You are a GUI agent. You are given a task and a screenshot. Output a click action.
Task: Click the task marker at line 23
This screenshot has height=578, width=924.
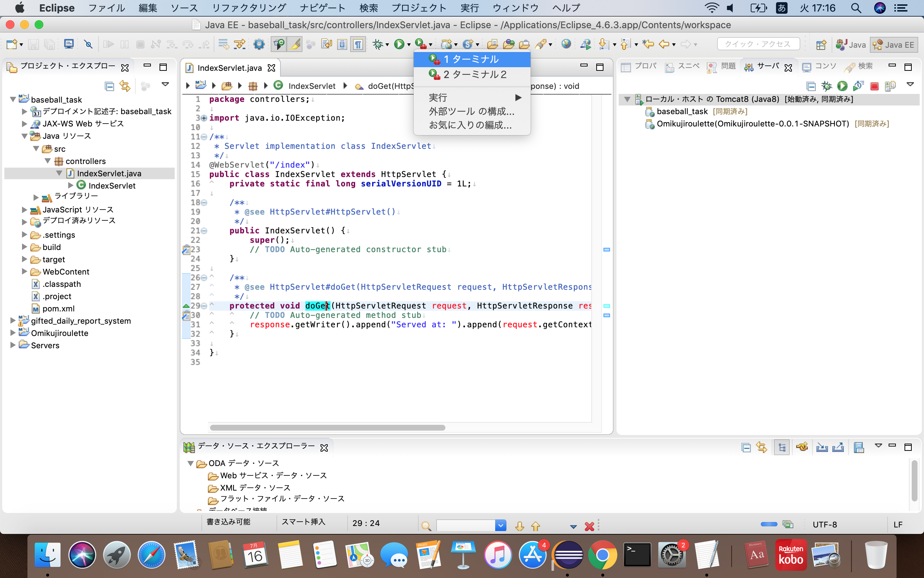186,250
